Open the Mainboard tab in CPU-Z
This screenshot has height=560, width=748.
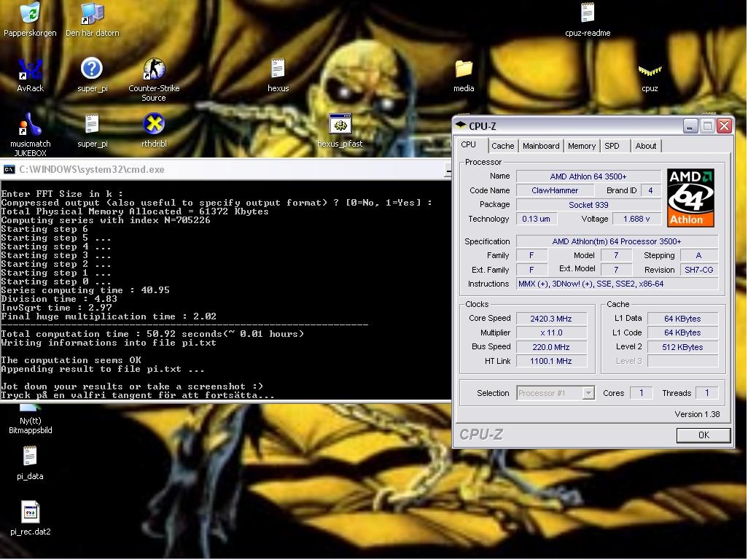pyautogui.click(x=541, y=146)
